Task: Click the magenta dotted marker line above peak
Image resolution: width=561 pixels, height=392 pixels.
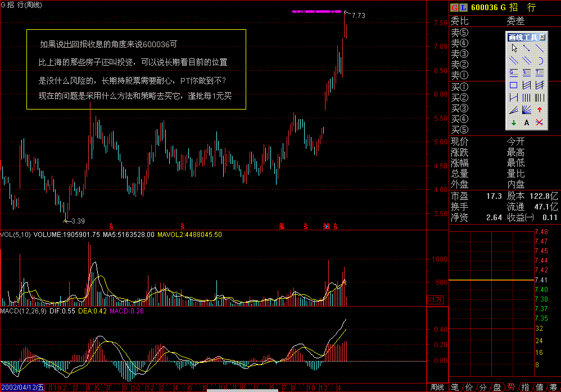Action: pyautogui.click(x=317, y=11)
